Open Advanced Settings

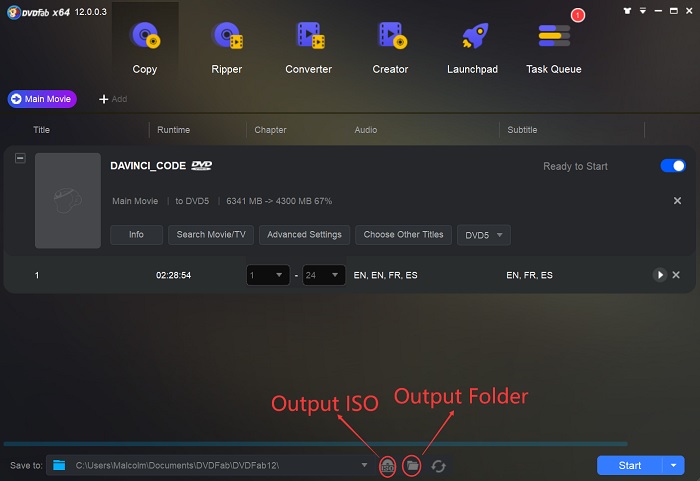pos(304,234)
